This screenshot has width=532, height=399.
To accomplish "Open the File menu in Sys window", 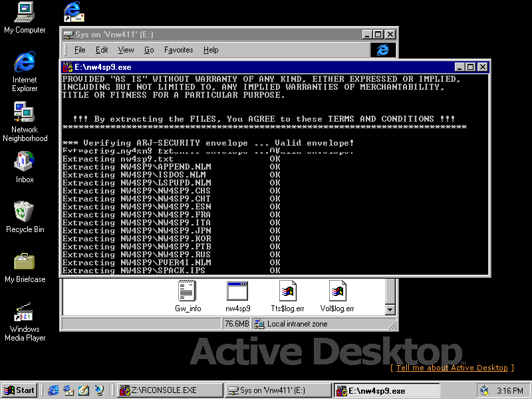I will (x=80, y=50).
